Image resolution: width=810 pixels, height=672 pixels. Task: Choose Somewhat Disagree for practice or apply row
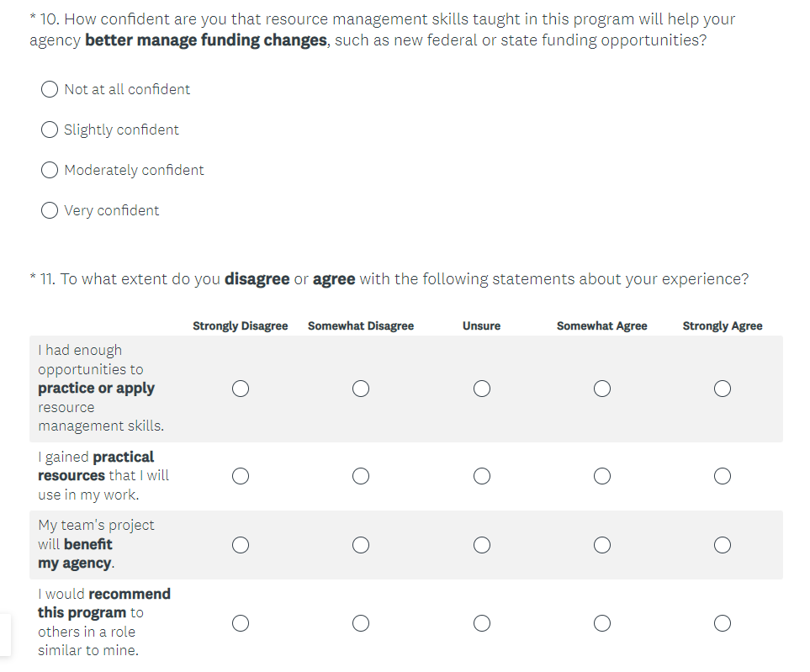pyautogui.click(x=361, y=389)
